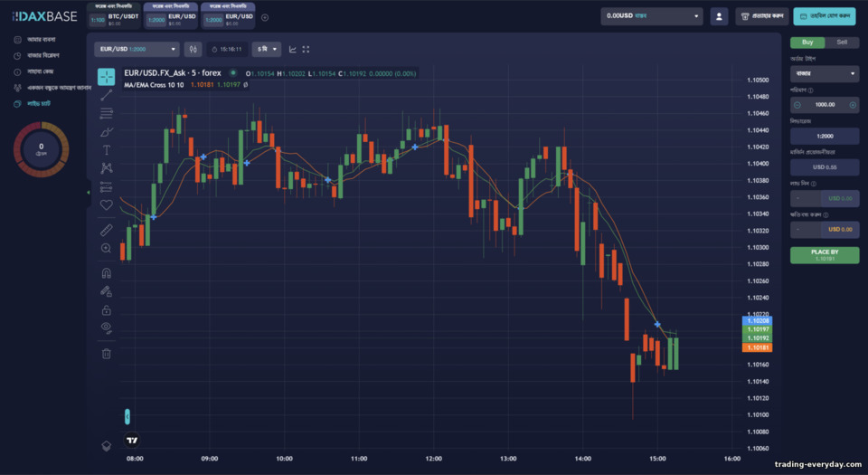Click the MA/EMA Cross 10 10 legend
This screenshot has height=475, width=868.
coord(154,85)
